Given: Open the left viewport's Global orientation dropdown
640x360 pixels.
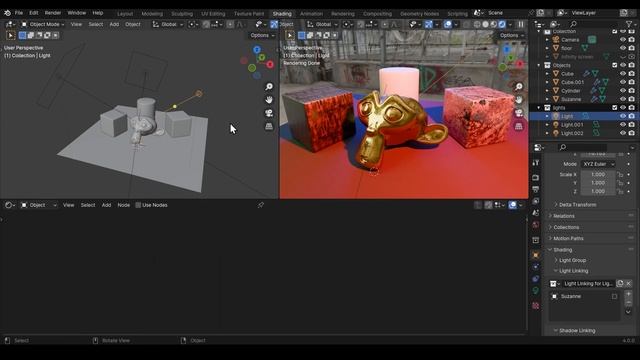Looking at the screenshot, I should click(x=167, y=24).
